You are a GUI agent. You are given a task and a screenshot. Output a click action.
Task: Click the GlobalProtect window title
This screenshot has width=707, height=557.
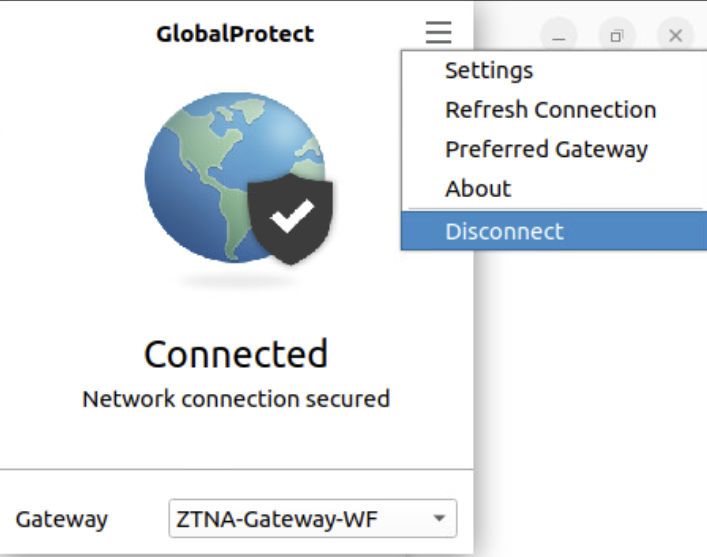(235, 33)
